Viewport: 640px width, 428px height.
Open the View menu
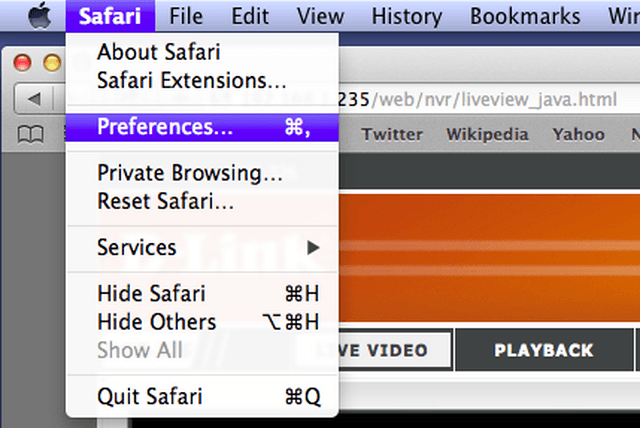pyautogui.click(x=320, y=16)
